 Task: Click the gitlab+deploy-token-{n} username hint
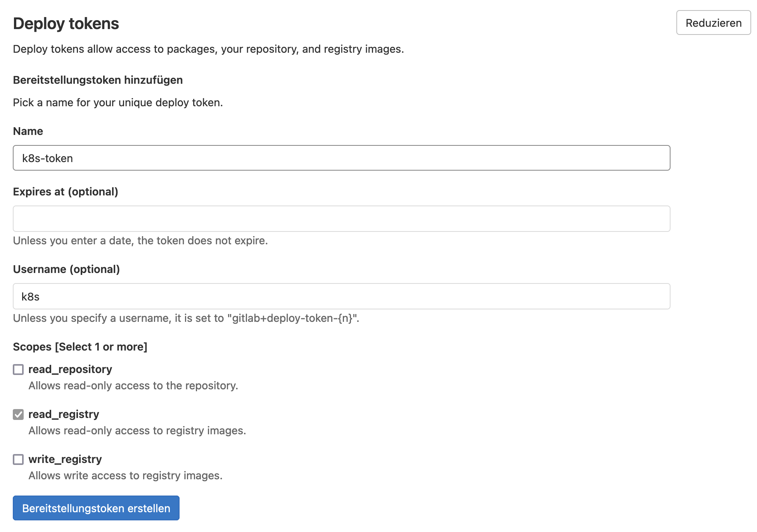click(186, 318)
